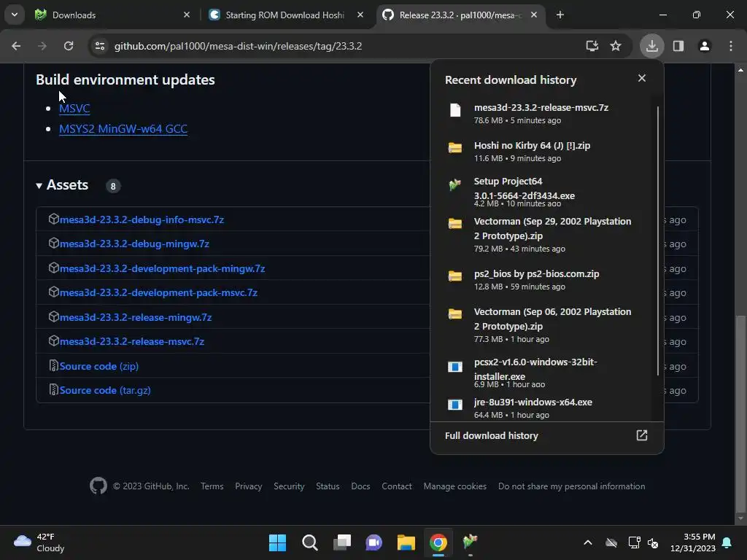Viewport: 747px width, 560px height.
Task: Click the address bar URL field
Action: 333,46
